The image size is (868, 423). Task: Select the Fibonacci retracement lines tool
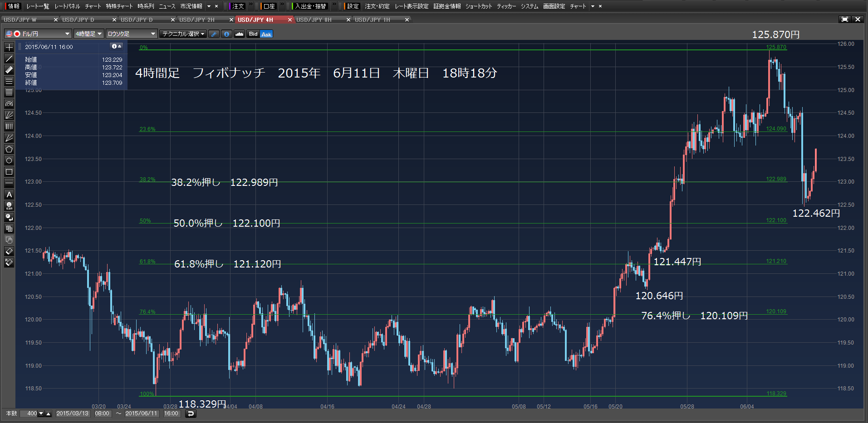tap(9, 92)
